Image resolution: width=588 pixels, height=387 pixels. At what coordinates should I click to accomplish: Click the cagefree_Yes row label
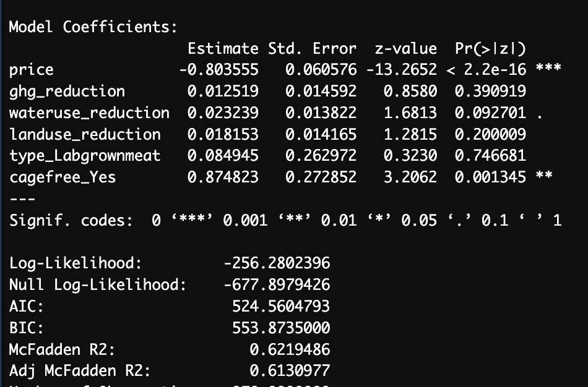[63, 178]
